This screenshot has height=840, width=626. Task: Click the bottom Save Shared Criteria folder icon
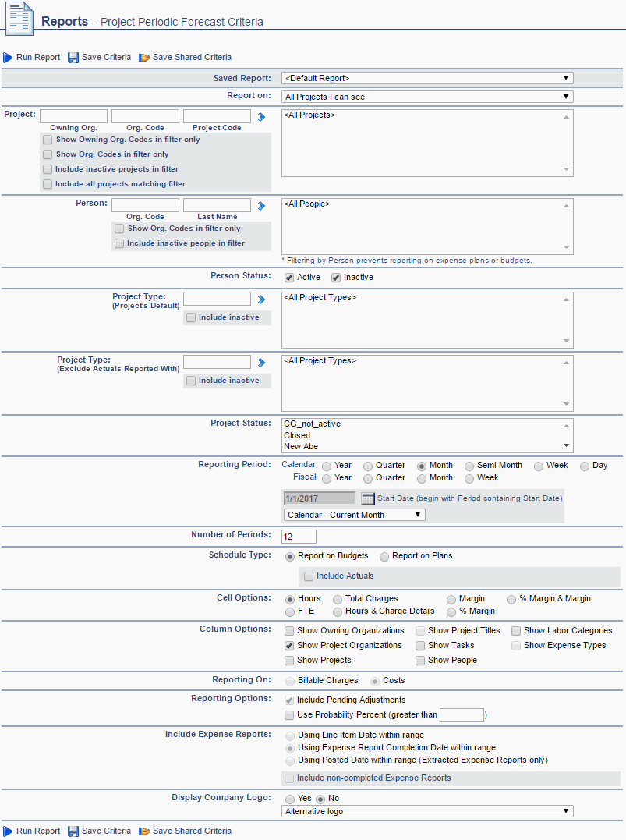144,831
